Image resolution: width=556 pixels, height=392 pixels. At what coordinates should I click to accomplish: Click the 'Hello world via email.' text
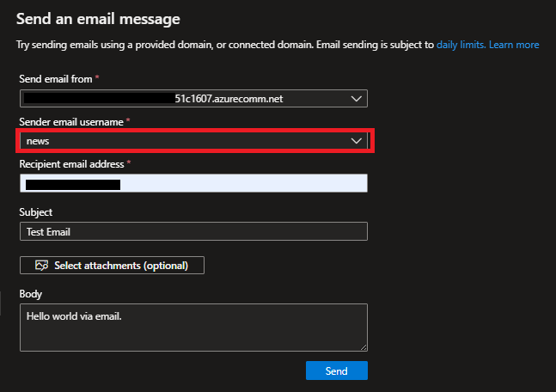click(x=74, y=315)
